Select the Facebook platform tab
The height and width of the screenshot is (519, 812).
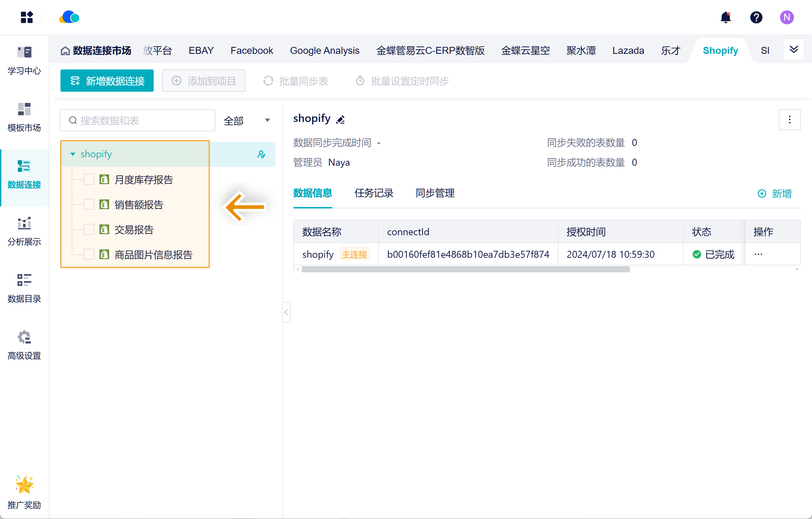coord(252,51)
